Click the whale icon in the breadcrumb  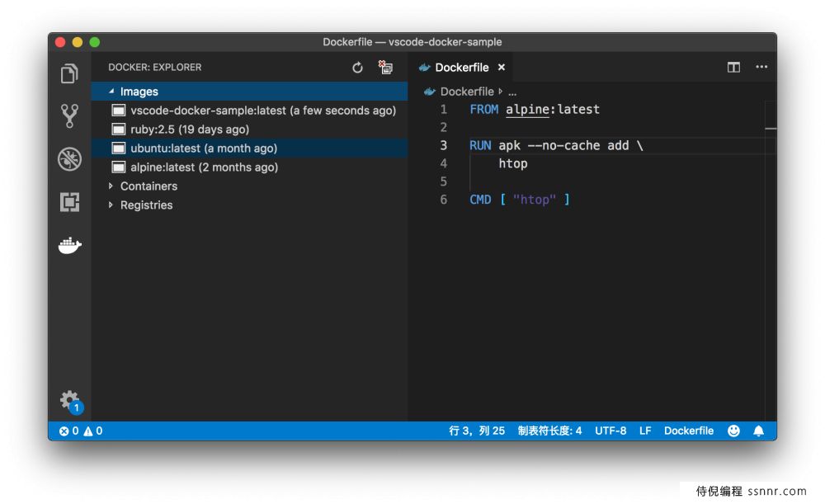(429, 92)
